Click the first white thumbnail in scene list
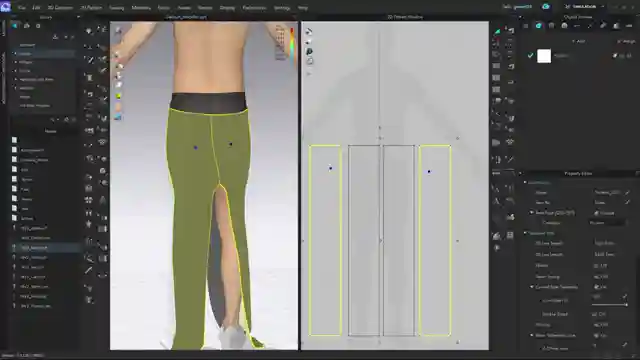640x360 pixels. coord(14,140)
